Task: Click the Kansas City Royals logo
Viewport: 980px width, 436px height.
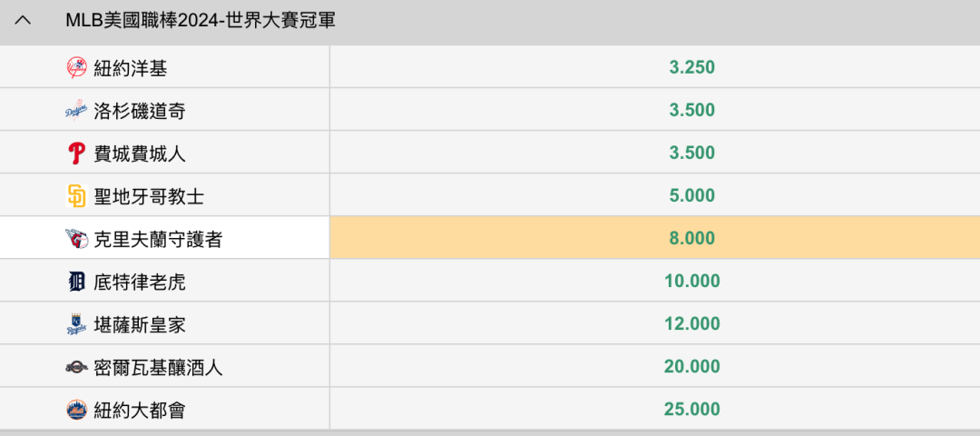Action: point(76,324)
